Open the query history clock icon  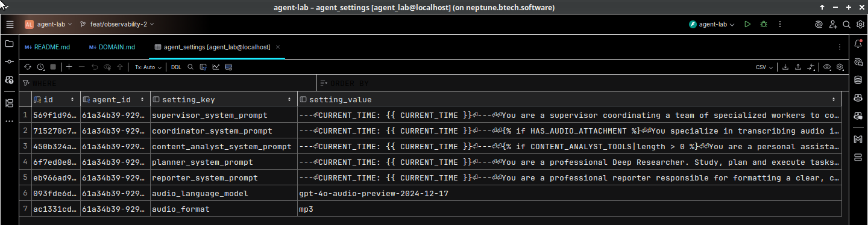click(40, 67)
